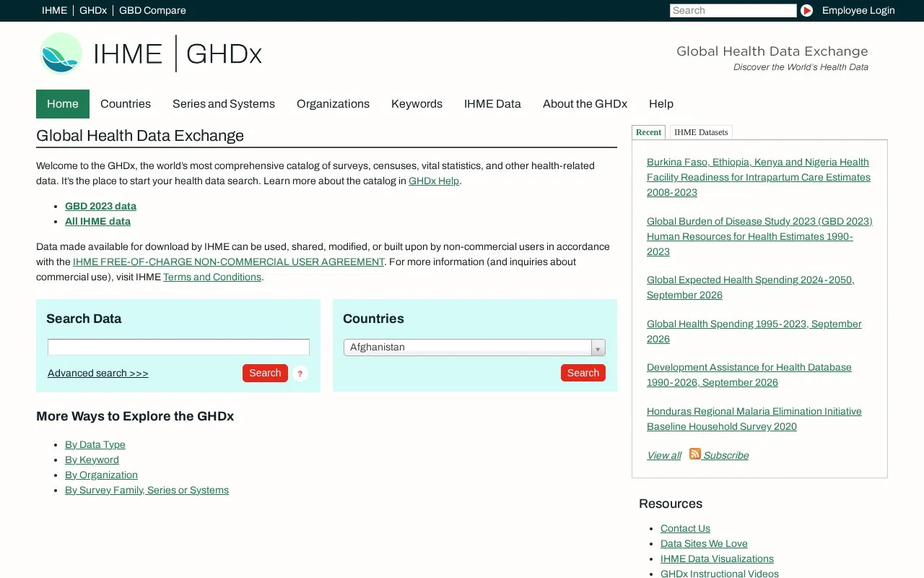The width and height of the screenshot is (924, 578).
Task: Open the Terms and Conditions link
Action: point(212,277)
